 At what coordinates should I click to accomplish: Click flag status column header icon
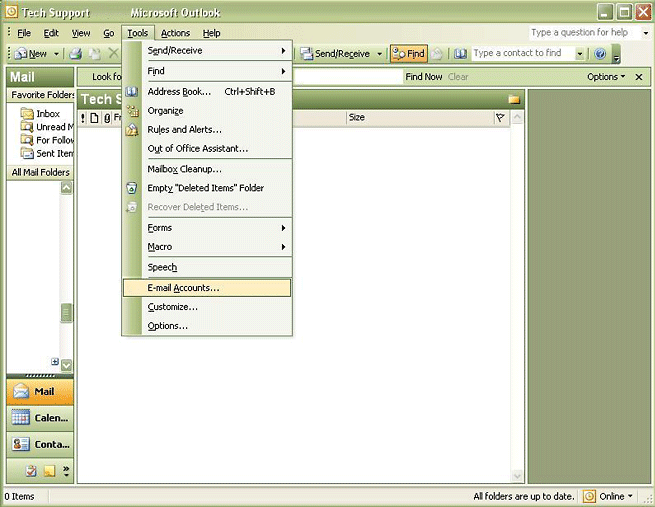500,118
